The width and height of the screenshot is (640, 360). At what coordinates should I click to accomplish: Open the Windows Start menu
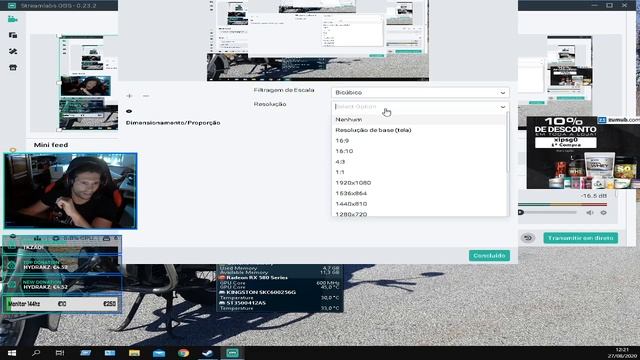tap(12, 353)
